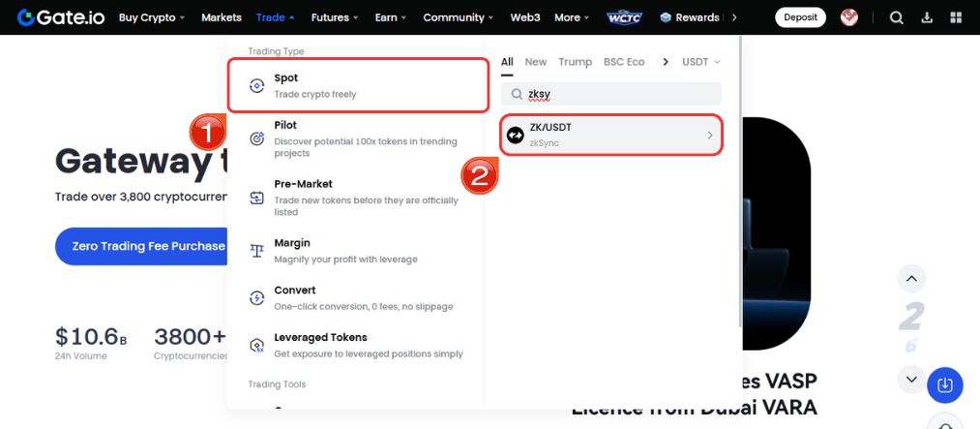Click the carousel up arrow button
Viewport: 980px width, 429px height.
[911, 279]
